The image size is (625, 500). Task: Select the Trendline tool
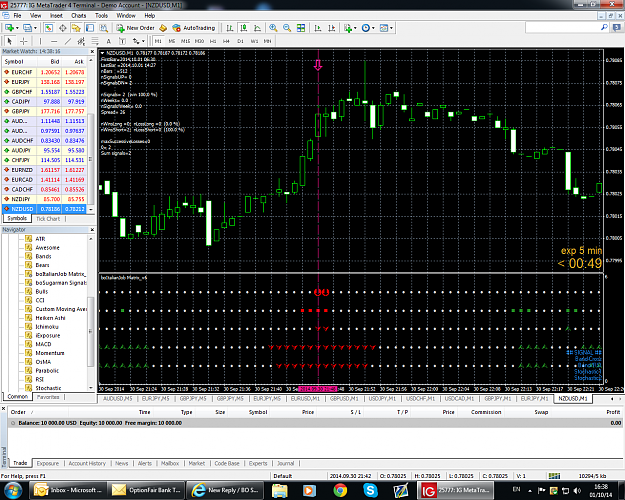[68, 41]
